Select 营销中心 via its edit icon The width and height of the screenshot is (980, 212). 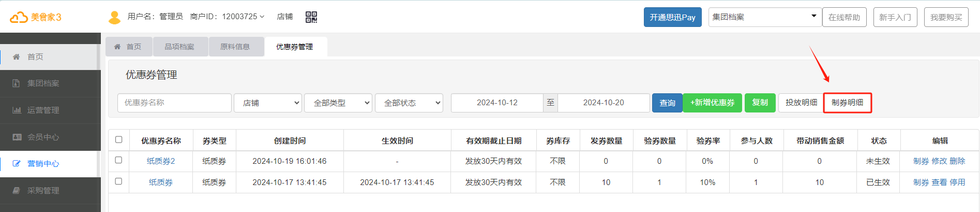[x=17, y=164]
